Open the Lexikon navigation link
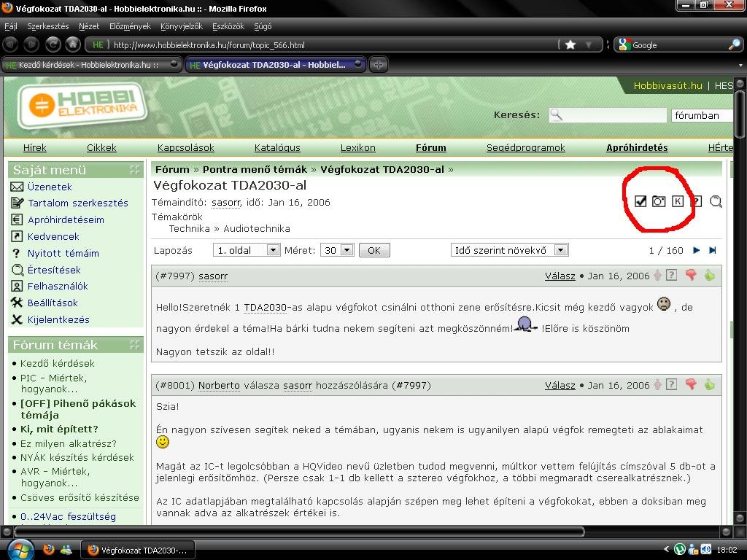 pos(357,147)
